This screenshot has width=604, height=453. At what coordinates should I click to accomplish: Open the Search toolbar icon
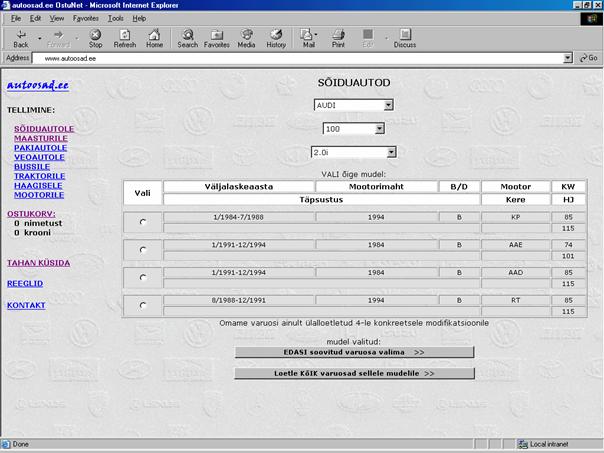[188, 39]
